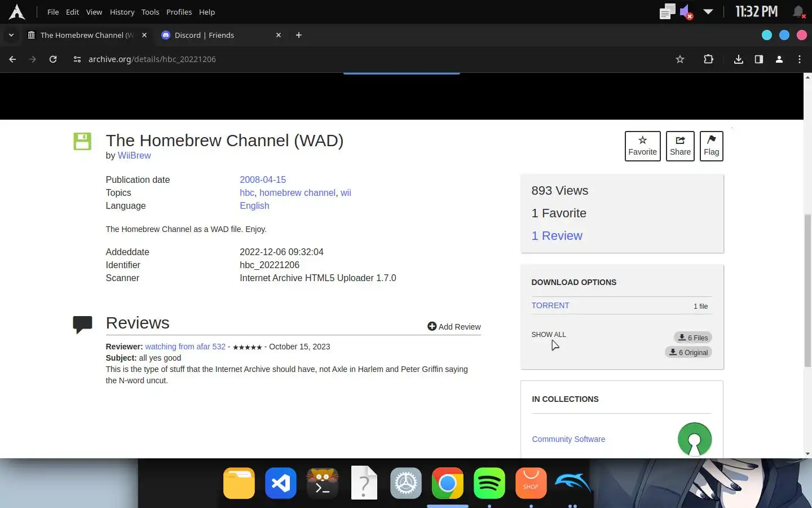The width and height of the screenshot is (812, 508).
Task: Open the unknown question-mark file in dock
Action: [364, 483]
